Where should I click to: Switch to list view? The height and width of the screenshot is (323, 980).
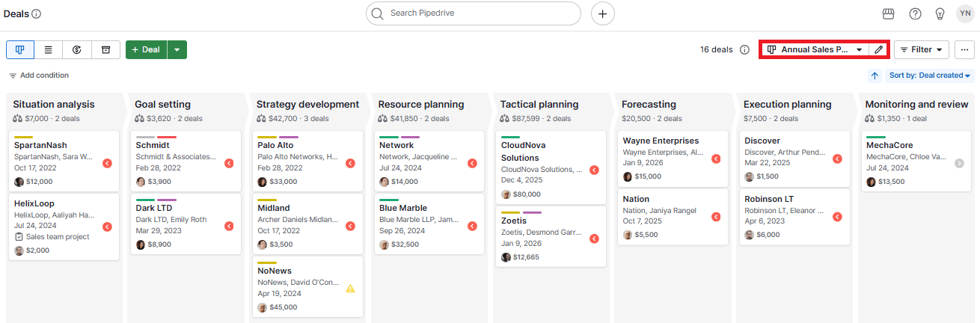point(49,49)
